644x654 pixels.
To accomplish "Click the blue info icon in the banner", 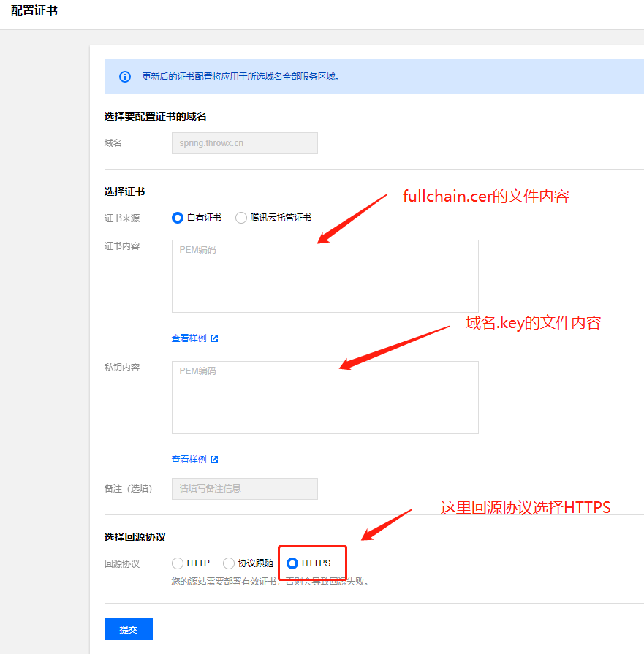I will (x=124, y=77).
